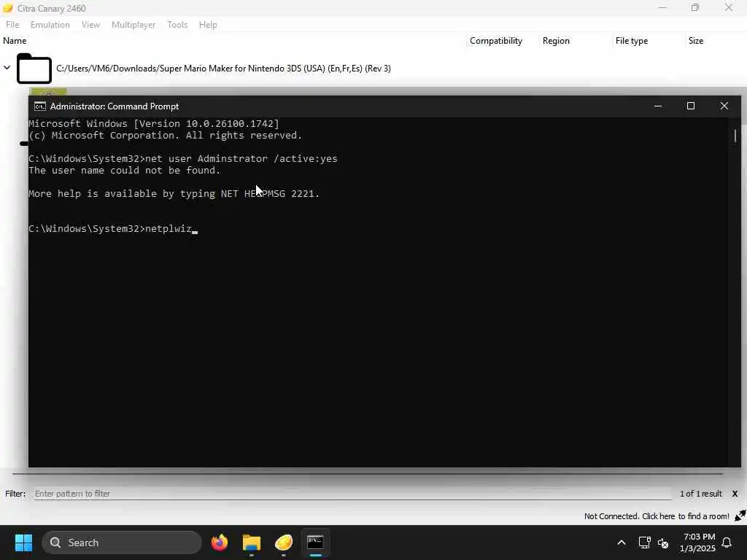Open the network status tray icon
747x560 pixels.
coord(645,542)
